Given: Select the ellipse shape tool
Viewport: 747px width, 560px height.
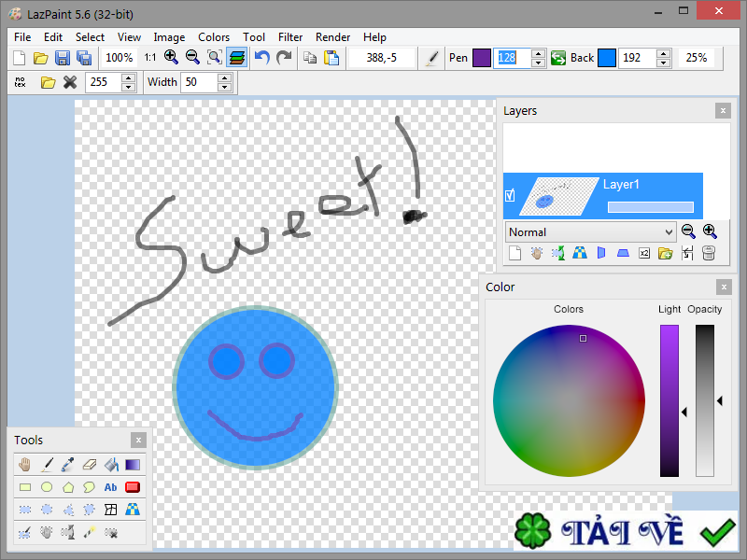Looking at the screenshot, I should (47, 487).
